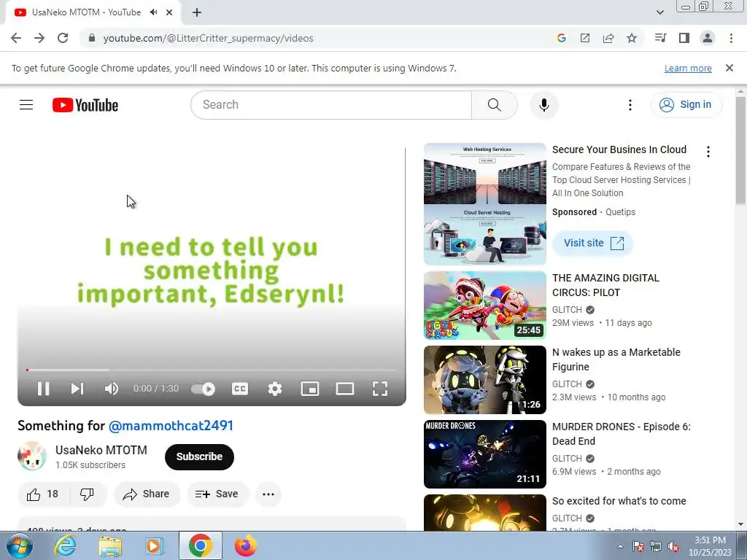The image size is (747, 560).
Task: Open Windows Explorer from taskbar
Action: click(111, 545)
